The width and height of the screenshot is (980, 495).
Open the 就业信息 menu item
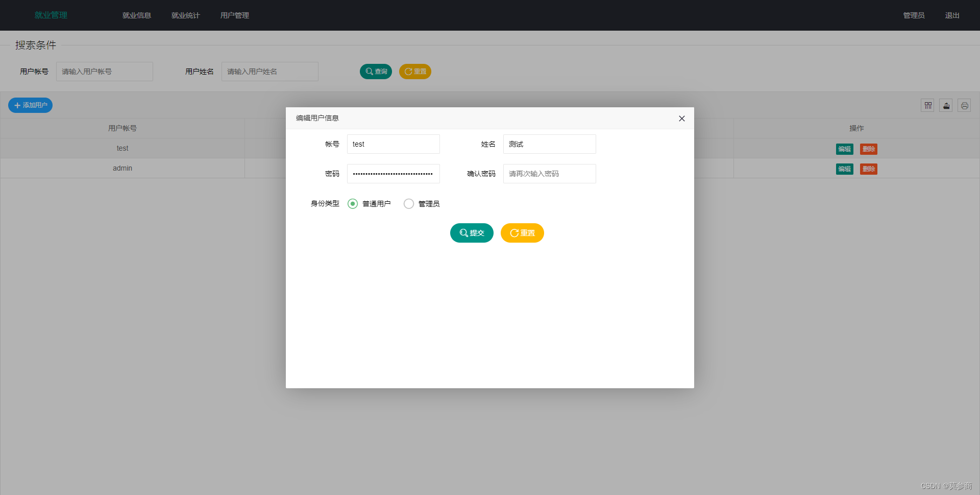click(137, 15)
